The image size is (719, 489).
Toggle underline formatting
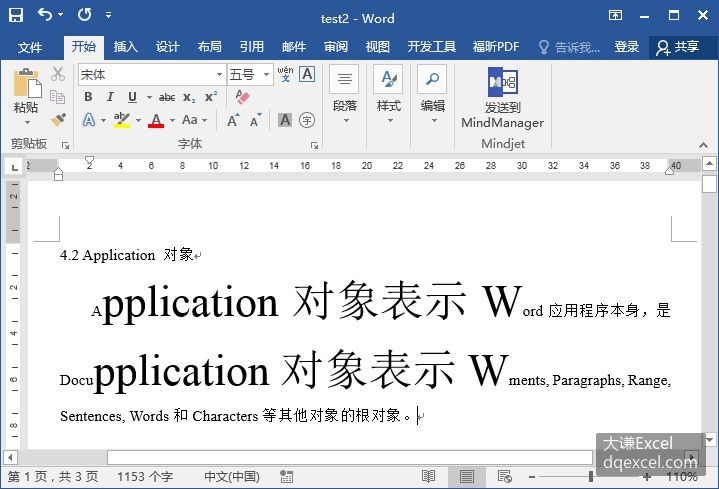(132, 97)
